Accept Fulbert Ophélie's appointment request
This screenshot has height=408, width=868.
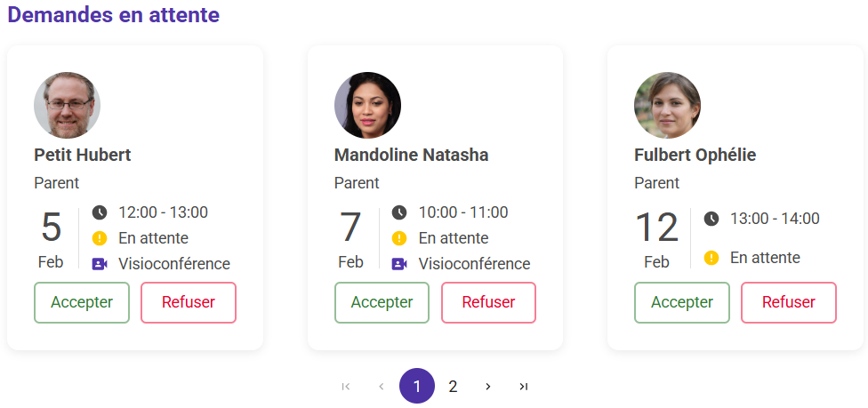point(682,302)
